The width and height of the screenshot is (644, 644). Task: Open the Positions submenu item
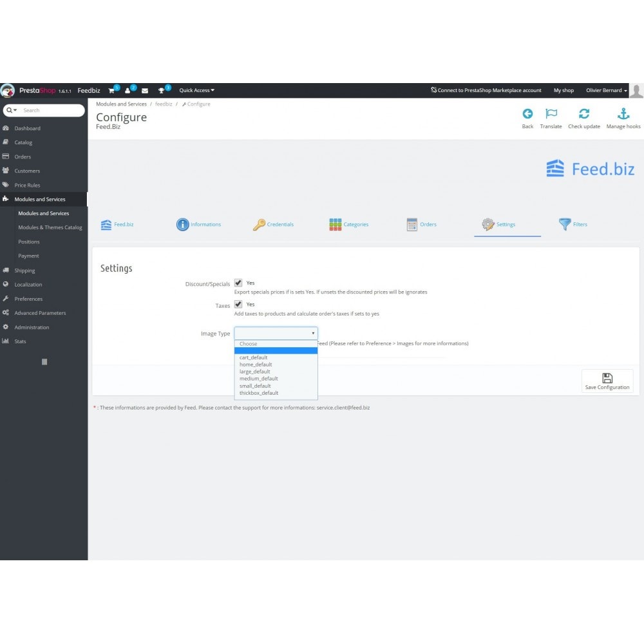[29, 241]
